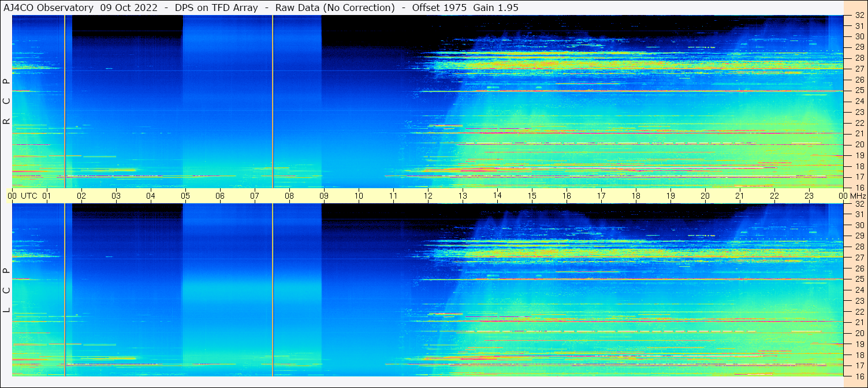868x388 pixels.
Task: Click 26 MHz label on LCP panel
Action: (x=859, y=268)
